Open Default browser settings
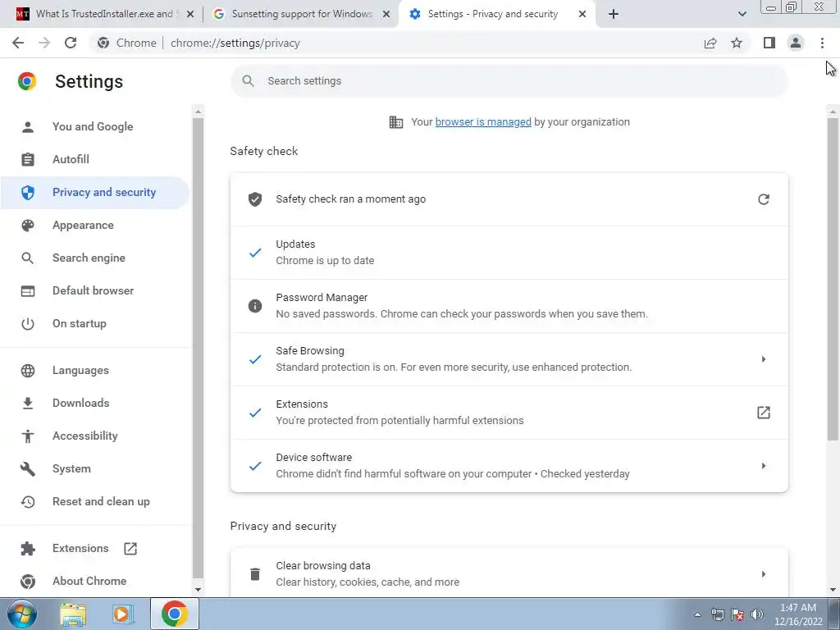This screenshot has width=840, height=630. tap(95, 291)
